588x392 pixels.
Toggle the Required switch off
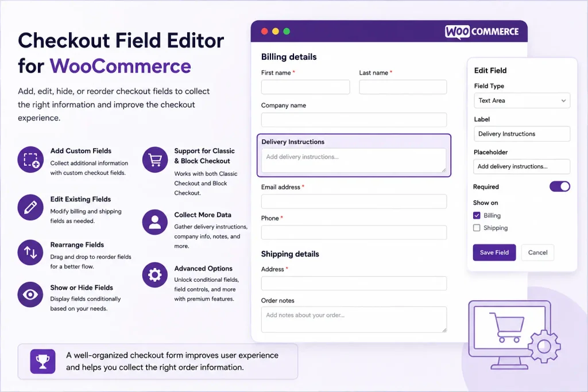coord(559,187)
